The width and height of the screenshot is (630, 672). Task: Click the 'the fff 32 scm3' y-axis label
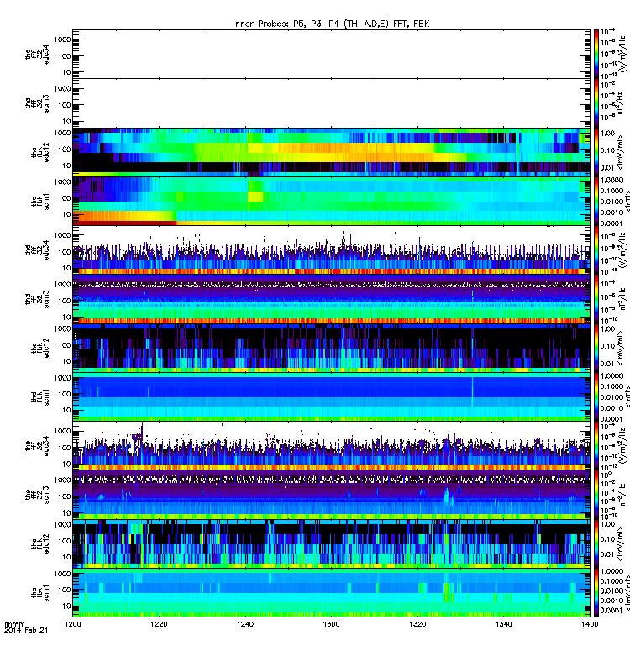tap(37, 496)
